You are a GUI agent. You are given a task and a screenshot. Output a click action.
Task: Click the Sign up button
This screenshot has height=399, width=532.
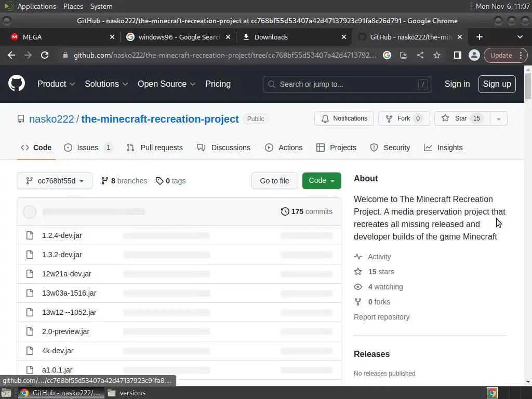coord(497,84)
